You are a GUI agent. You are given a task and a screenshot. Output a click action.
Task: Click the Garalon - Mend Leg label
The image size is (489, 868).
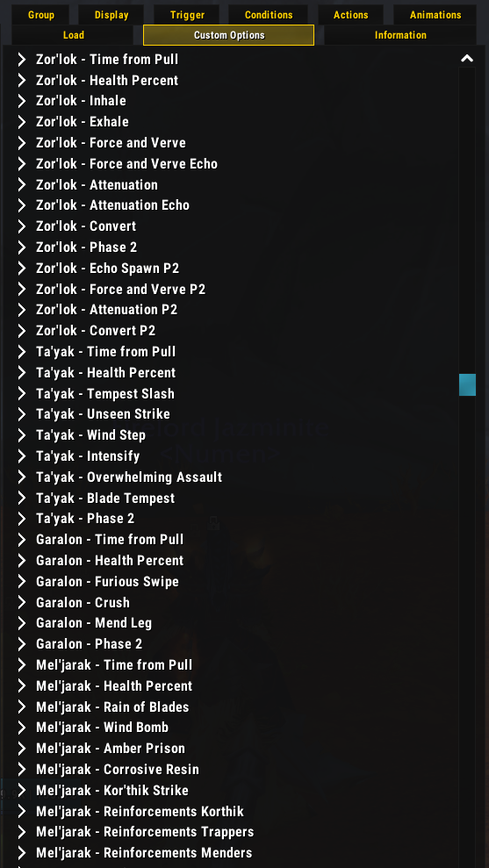tap(94, 623)
